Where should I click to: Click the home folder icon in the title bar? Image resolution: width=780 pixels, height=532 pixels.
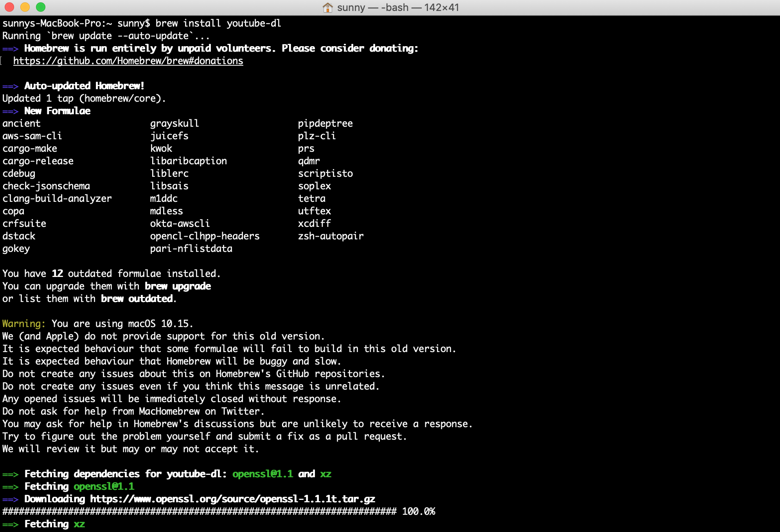click(327, 7)
